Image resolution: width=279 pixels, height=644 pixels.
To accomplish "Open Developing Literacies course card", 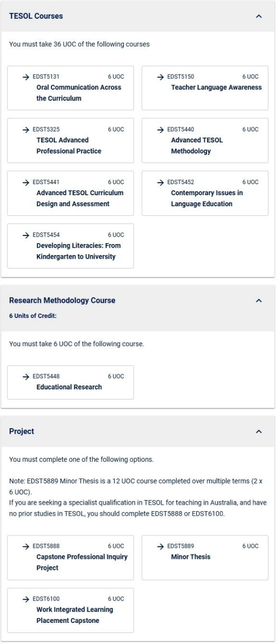I will point(71,246).
